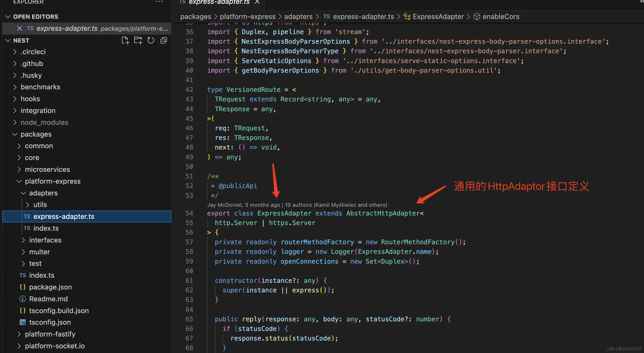
Task: Close express-adapter.ts in Open Editors list
Action: point(19,29)
